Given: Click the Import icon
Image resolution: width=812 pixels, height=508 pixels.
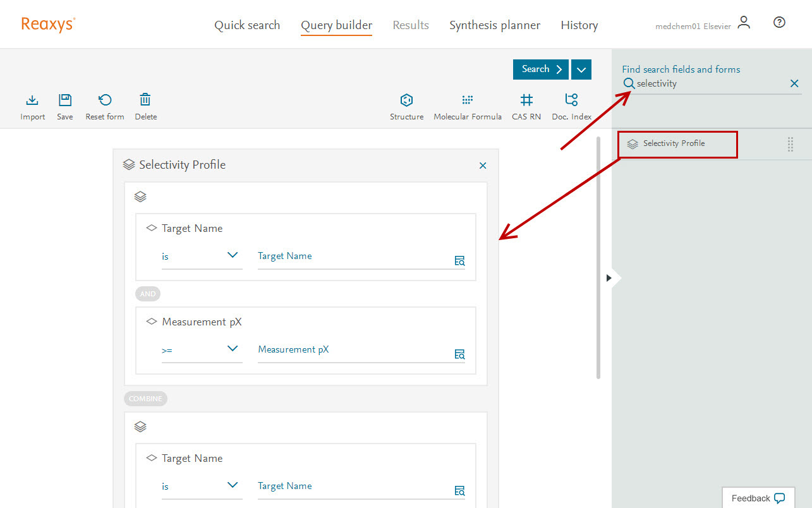Looking at the screenshot, I should (32, 100).
